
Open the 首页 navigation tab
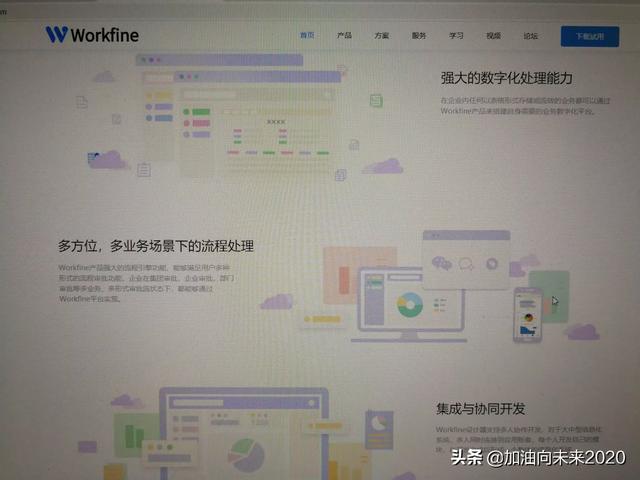pyautogui.click(x=307, y=36)
